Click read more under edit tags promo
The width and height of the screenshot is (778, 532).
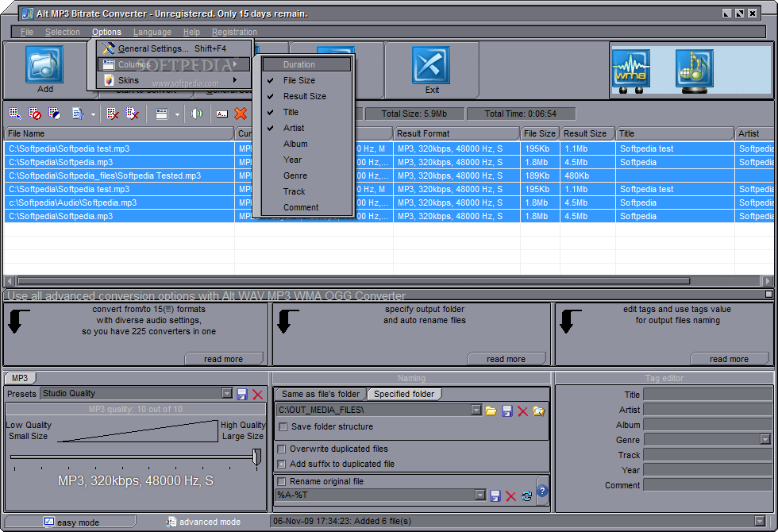tap(729, 359)
